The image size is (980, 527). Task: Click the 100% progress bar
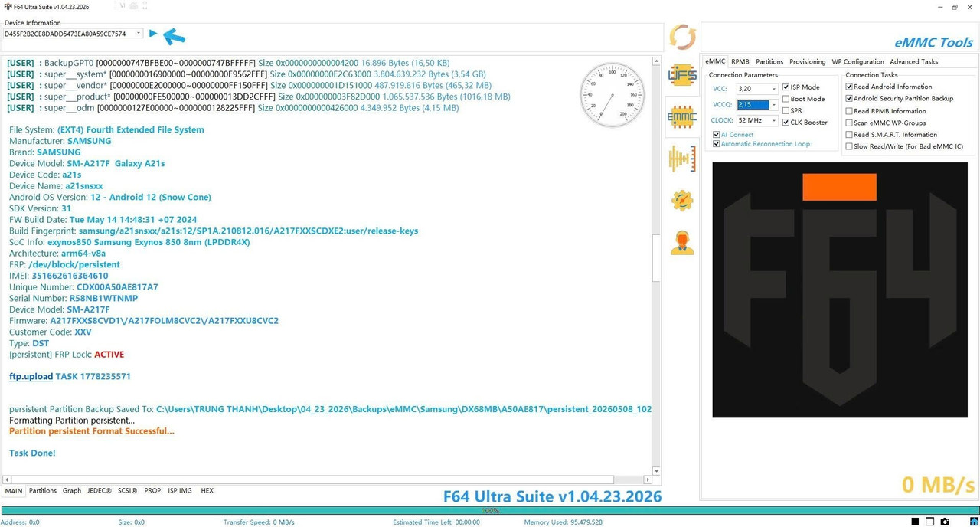[x=489, y=510]
